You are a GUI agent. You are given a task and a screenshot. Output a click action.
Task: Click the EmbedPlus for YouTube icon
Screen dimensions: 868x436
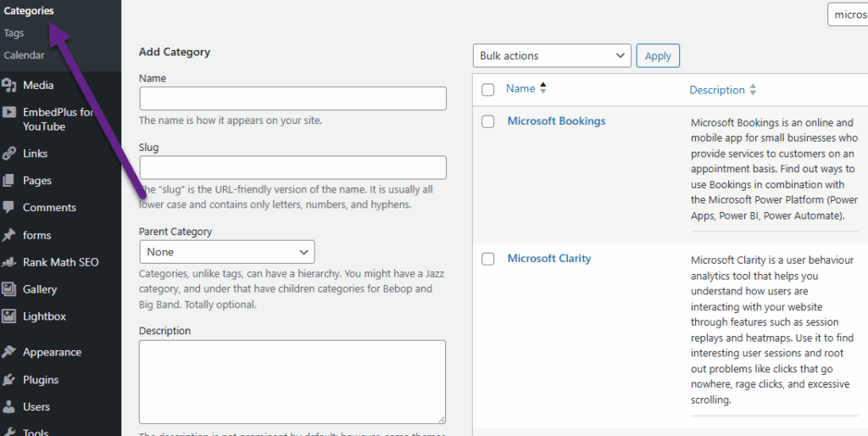(x=9, y=113)
